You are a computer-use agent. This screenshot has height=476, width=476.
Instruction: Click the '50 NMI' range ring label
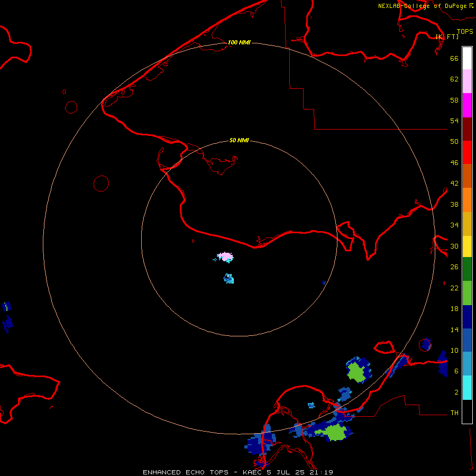coord(239,140)
